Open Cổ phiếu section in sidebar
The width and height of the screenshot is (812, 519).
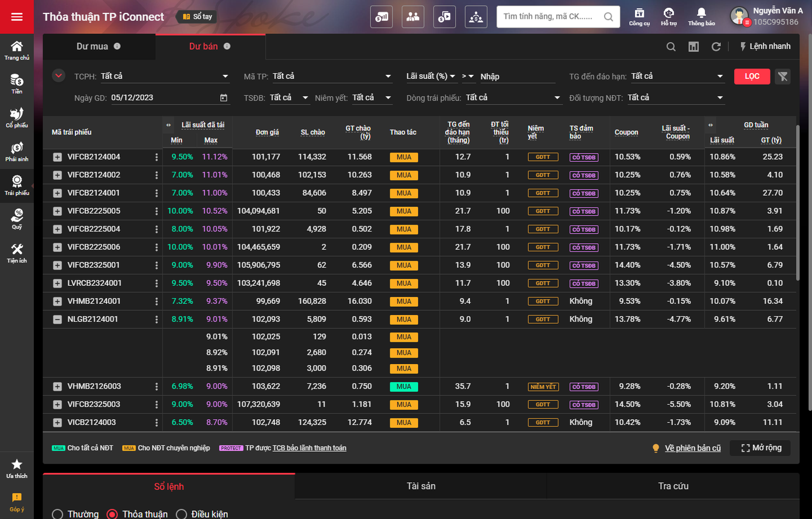tap(17, 117)
